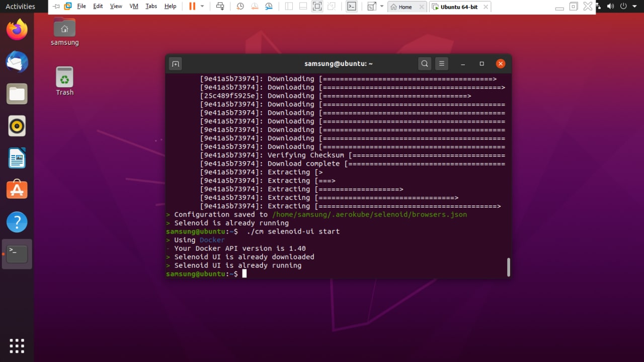Image resolution: width=644 pixels, height=362 pixels.
Task: Click the browsers.json path in terminal
Action: (x=370, y=214)
